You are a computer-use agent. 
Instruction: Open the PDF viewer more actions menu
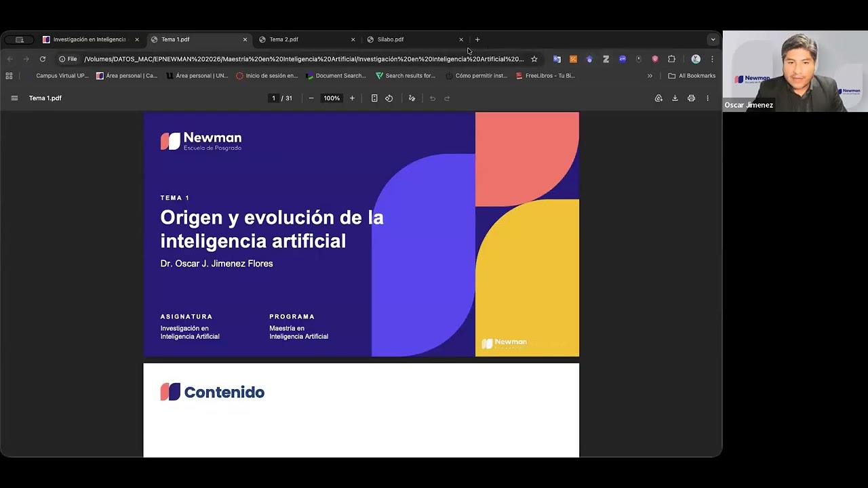[x=707, y=98]
